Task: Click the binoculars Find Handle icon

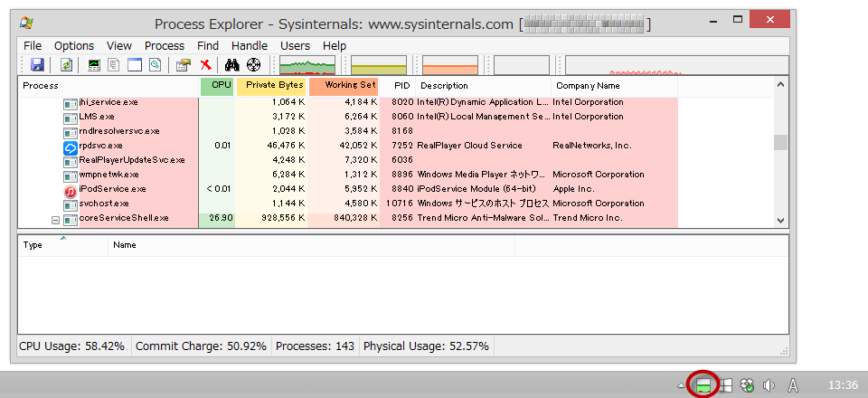Action: click(x=232, y=65)
